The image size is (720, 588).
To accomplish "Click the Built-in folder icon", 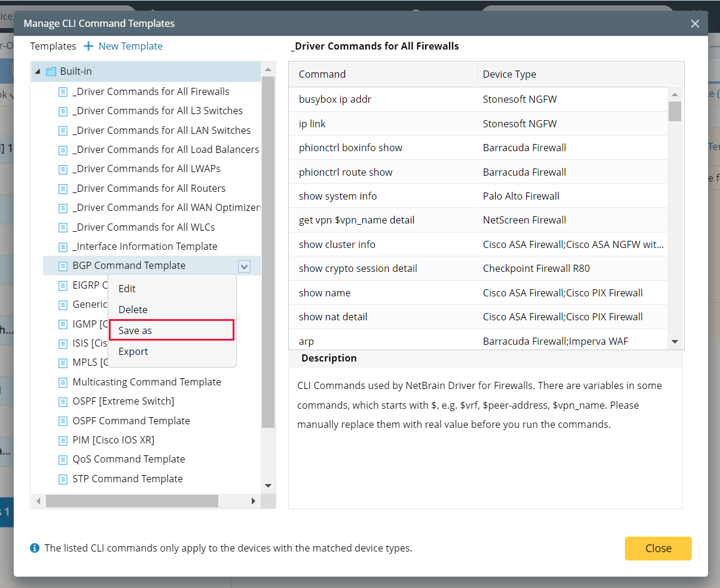I will (x=50, y=71).
